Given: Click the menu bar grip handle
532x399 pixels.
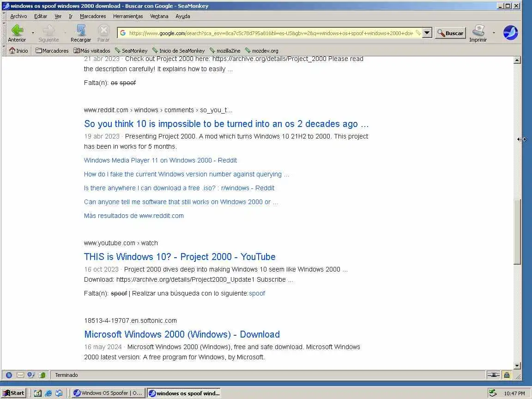Looking at the screenshot, I should (4, 16).
